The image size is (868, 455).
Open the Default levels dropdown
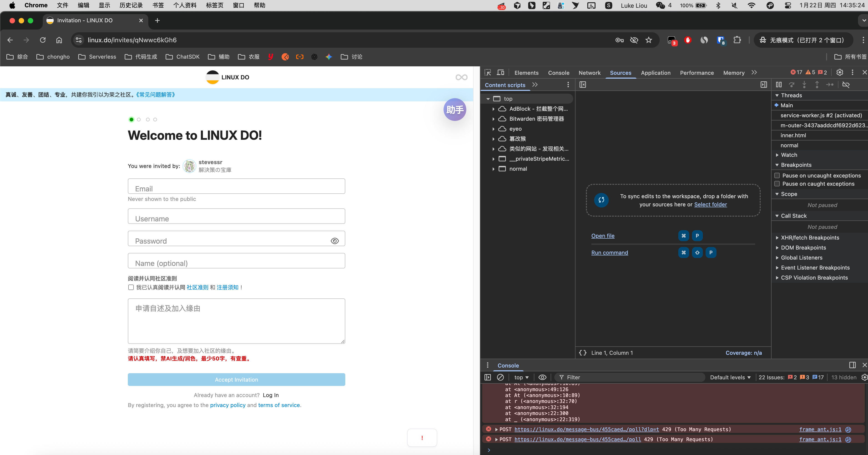(x=730, y=377)
